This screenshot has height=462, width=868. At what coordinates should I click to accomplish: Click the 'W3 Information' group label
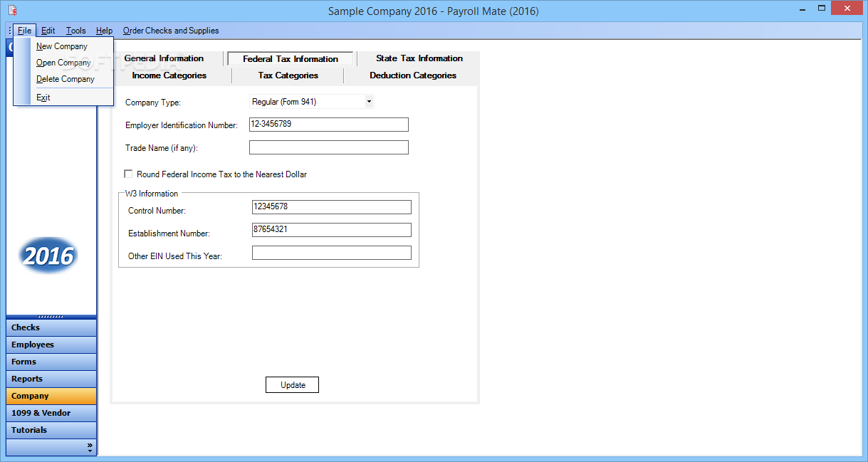click(152, 194)
